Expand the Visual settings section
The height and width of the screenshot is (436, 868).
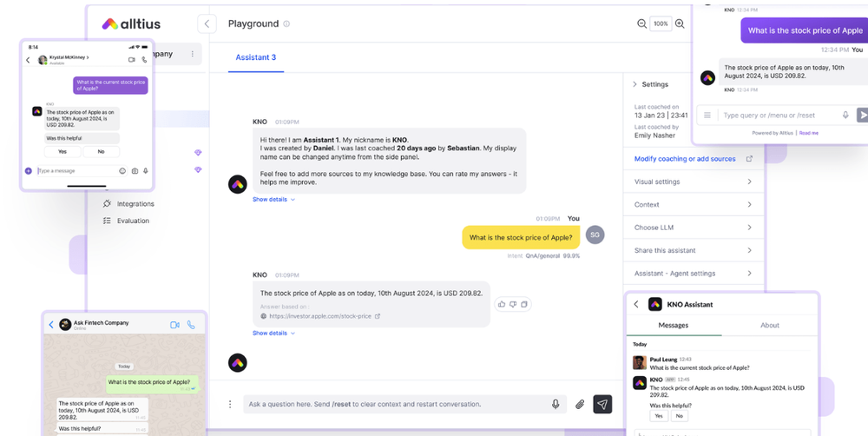pos(693,182)
